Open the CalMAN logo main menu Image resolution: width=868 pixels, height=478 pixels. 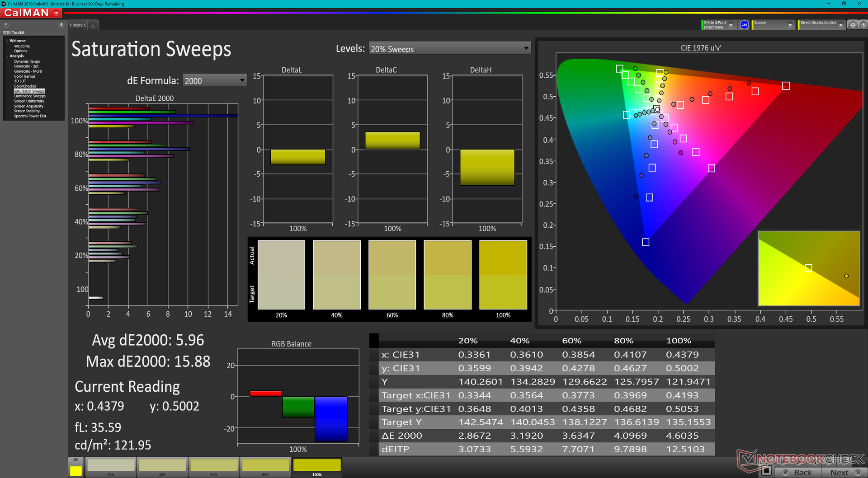31,13
